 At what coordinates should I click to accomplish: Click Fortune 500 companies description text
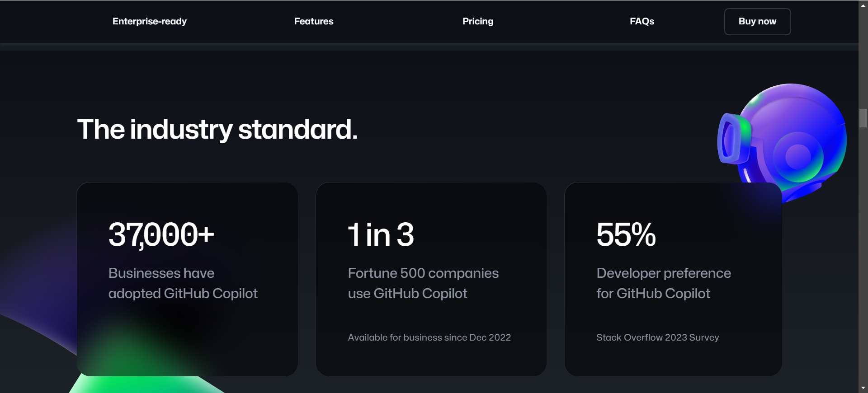pyautogui.click(x=423, y=283)
